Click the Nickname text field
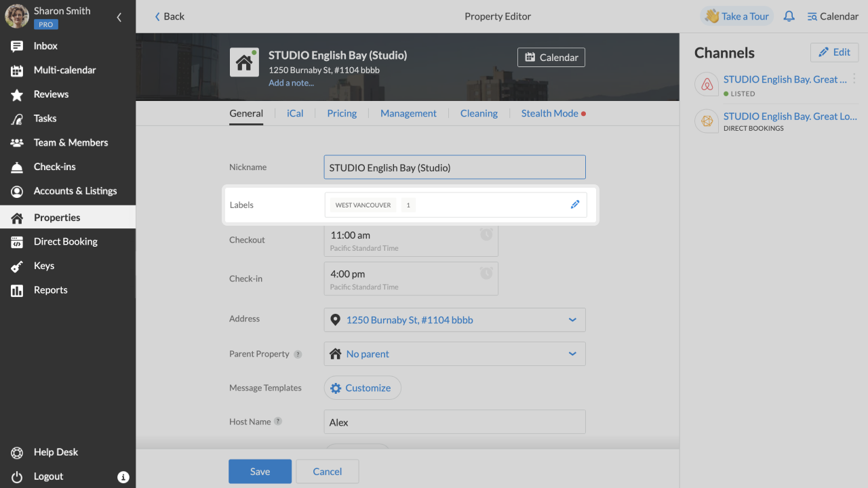This screenshot has height=488, width=868. [x=454, y=167]
